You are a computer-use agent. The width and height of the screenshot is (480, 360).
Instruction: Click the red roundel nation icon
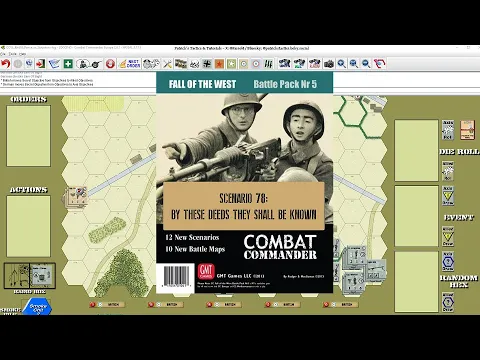click(256, 63)
